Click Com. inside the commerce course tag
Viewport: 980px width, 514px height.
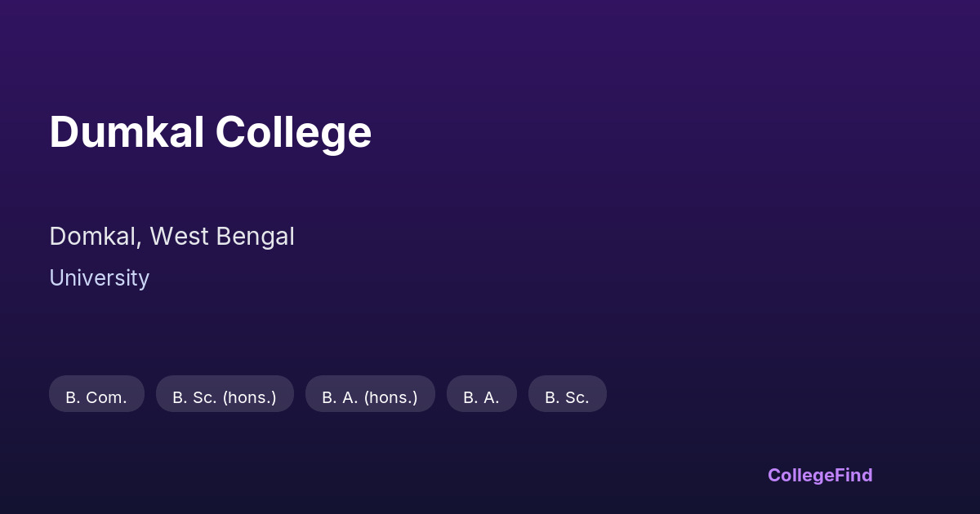click(x=106, y=397)
